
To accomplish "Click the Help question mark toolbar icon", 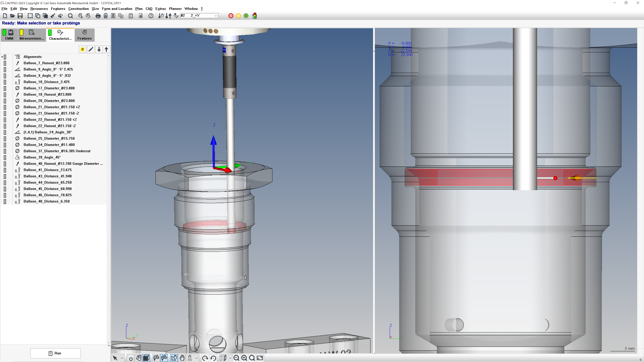I will 151,15.
